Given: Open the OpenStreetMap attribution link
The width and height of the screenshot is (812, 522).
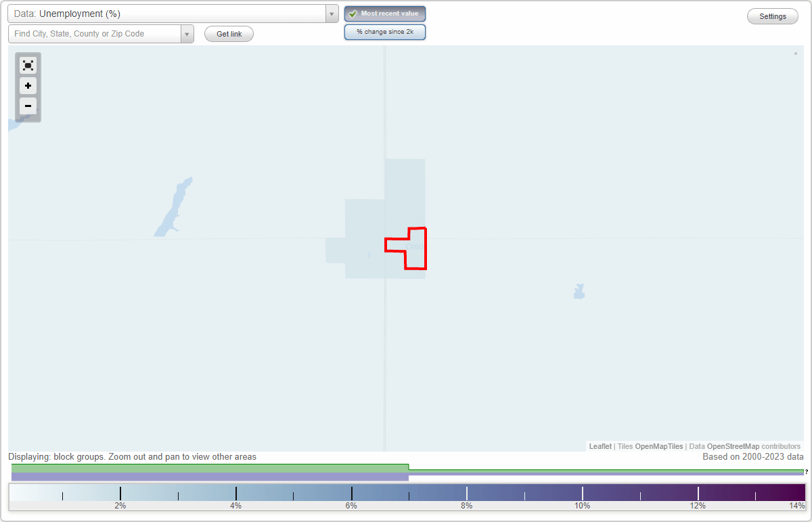Looking at the screenshot, I should coord(733,446).
